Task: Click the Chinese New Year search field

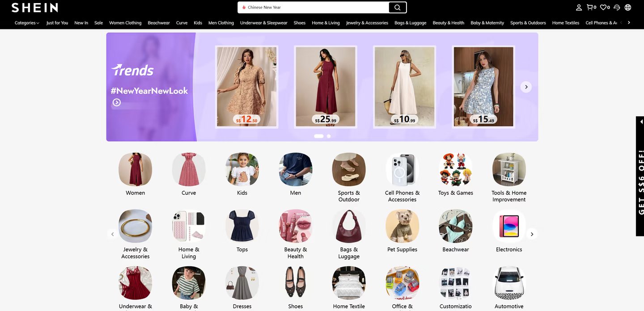Action: 313,8
